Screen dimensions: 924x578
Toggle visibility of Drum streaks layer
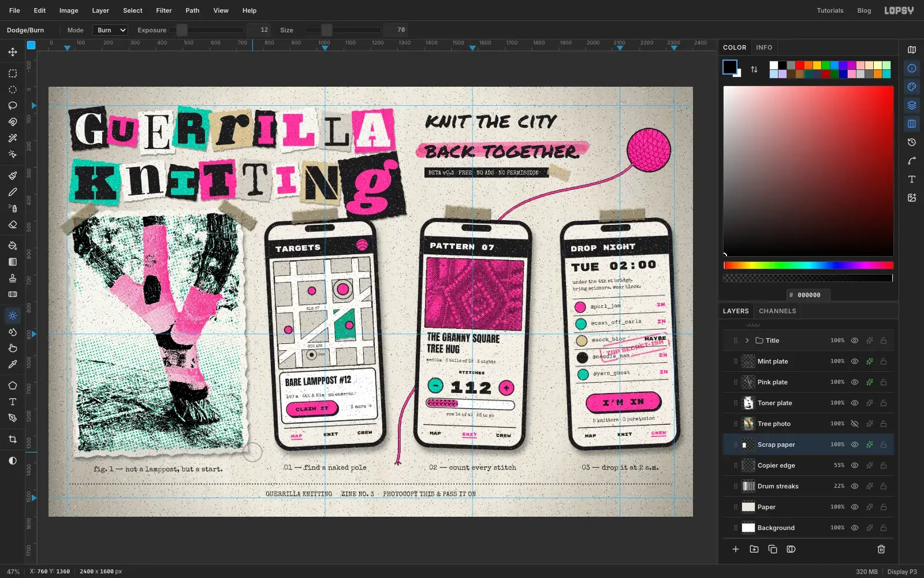[x=854, y=486]
